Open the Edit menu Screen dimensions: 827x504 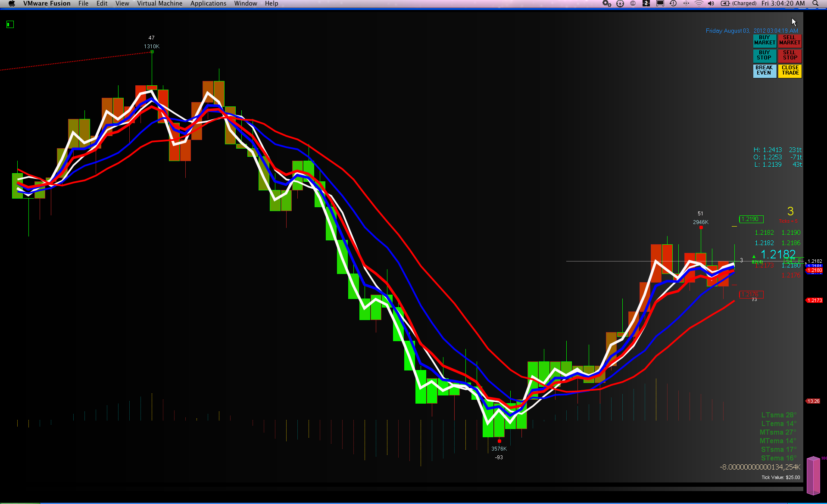point(102,3)
